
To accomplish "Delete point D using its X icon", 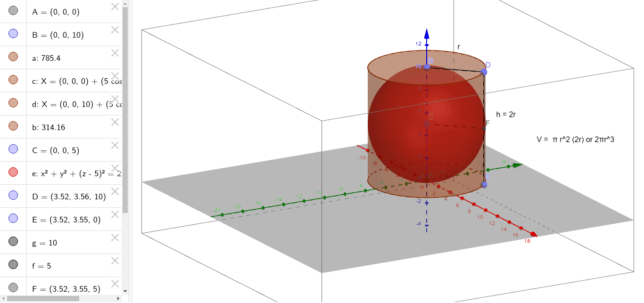I will click(115, 192).
